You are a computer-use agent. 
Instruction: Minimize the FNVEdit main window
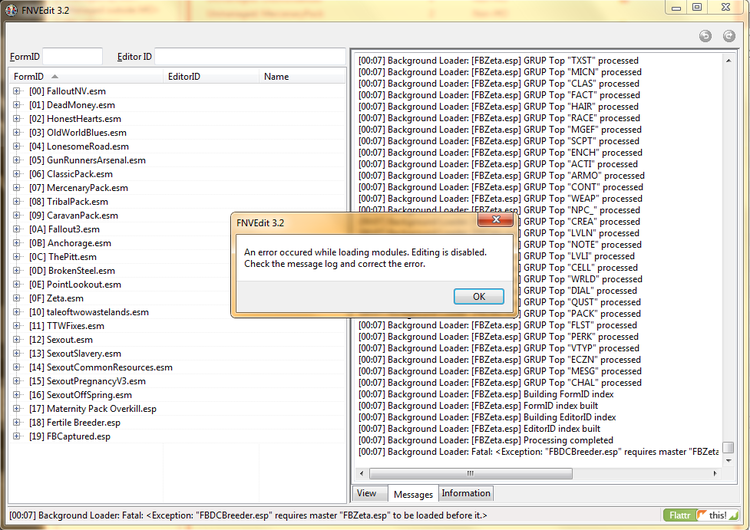(676, 7)
